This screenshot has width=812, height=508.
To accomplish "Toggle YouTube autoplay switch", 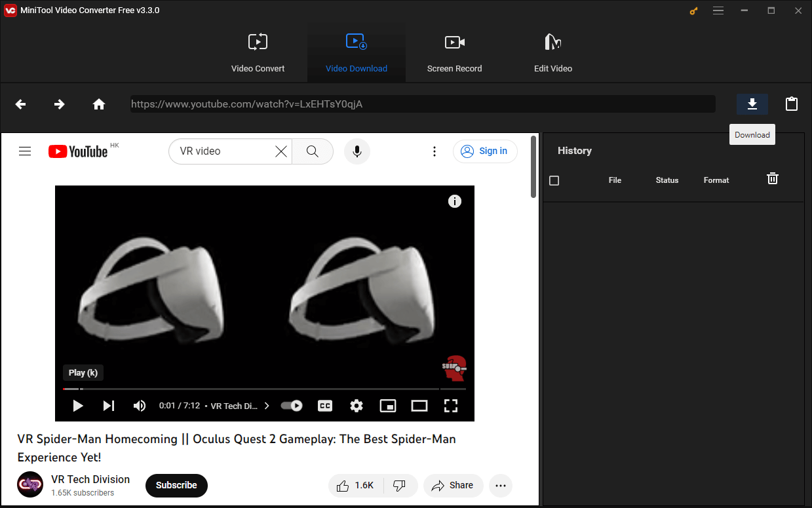I will tap(291, 405).
